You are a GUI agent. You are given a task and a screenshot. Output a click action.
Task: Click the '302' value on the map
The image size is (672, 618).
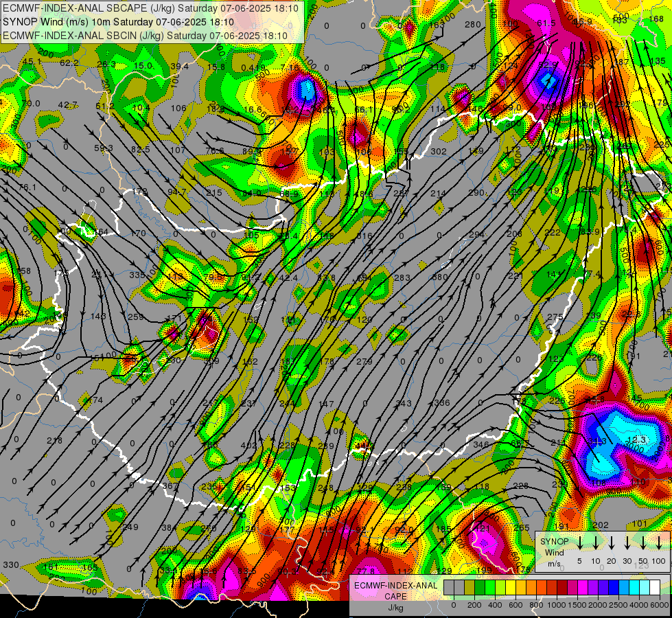(439, 151)
